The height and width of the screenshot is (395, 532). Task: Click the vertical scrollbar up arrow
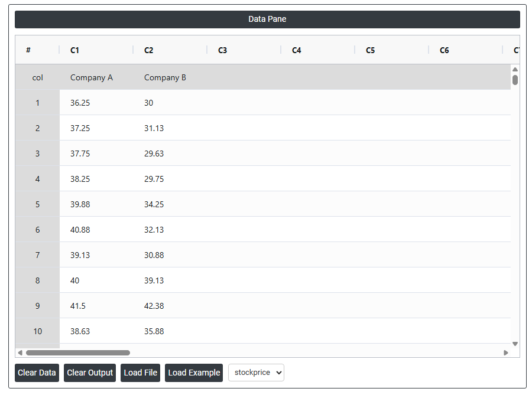click(x=515, y=70)
